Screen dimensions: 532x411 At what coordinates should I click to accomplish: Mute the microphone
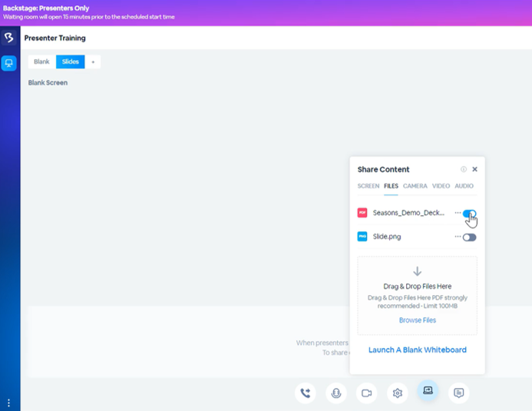[336, 393]
